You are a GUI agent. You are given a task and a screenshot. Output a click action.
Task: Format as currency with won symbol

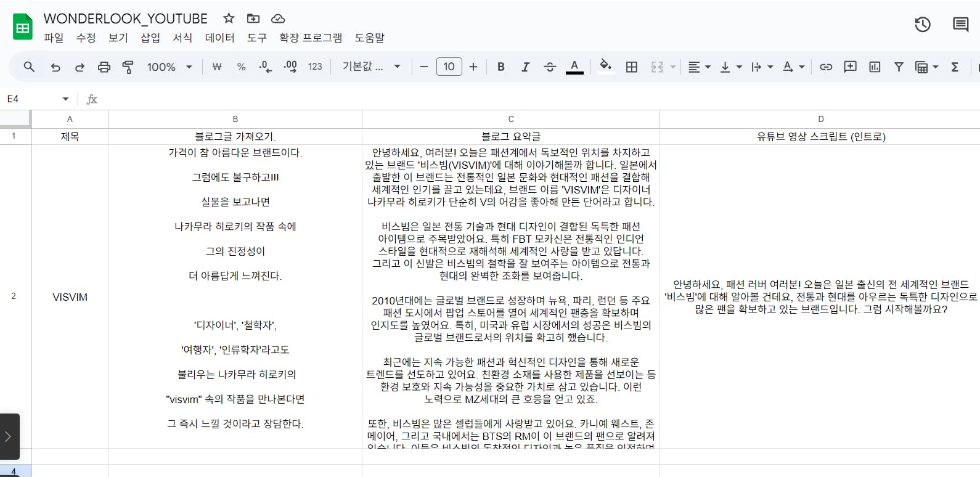pyautogui.click(x=217, y=67)
